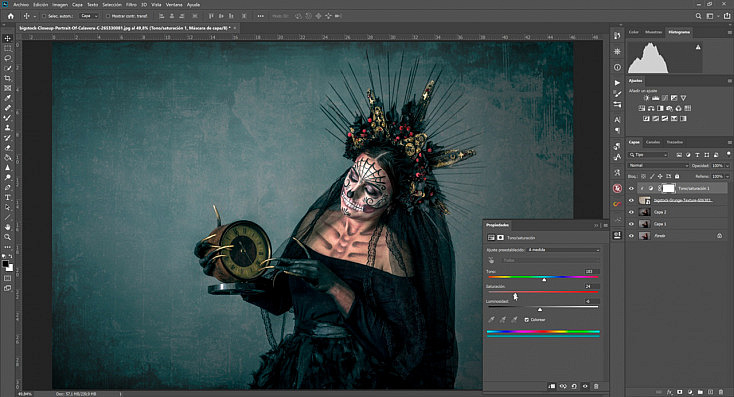734x397 pixels.
Task: Open the Ajustes panel menu
Action: 729,81
